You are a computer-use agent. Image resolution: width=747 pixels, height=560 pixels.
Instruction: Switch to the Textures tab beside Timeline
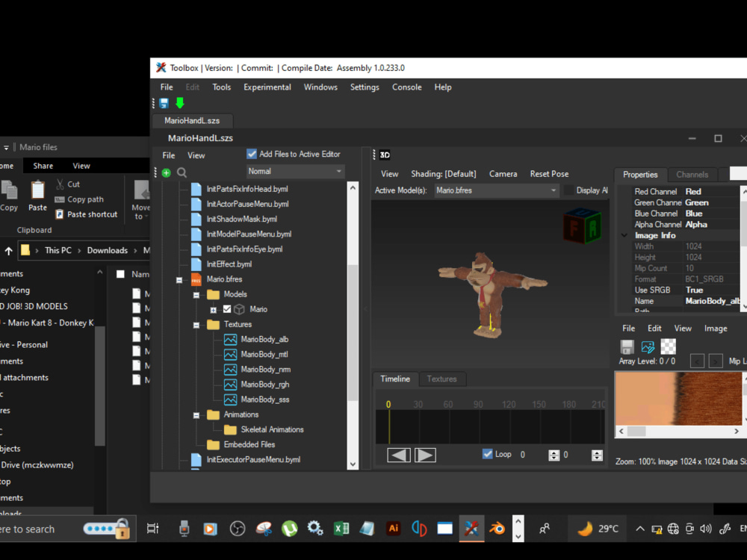[x=441, y=379]
